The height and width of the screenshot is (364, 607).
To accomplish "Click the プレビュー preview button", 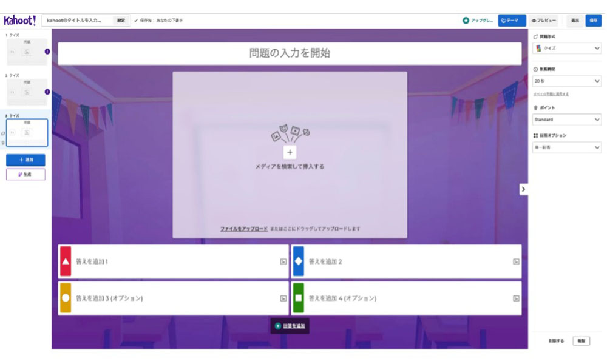I will click(x=543, y=21).
